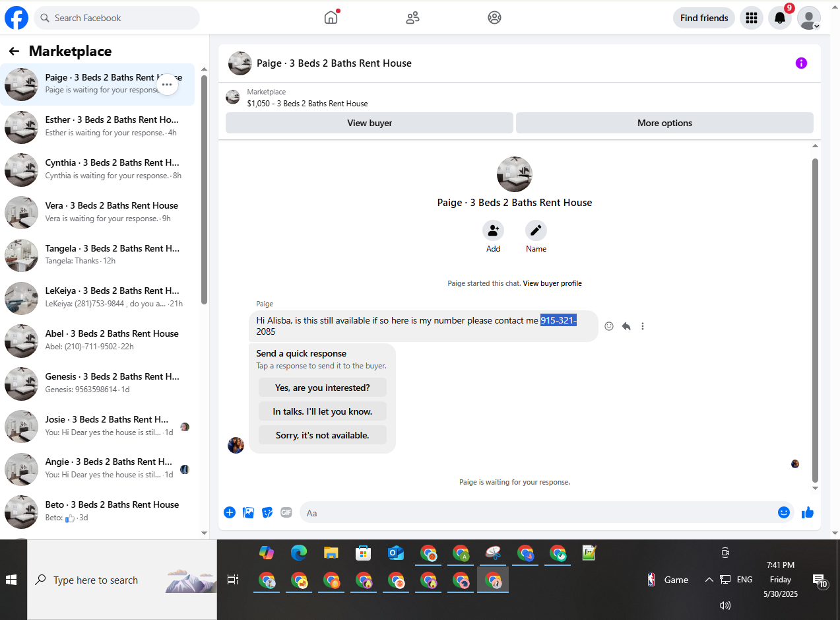Open the plus more-actions icon in composer
Screen dimensions: 840x620
pos(230,512)
